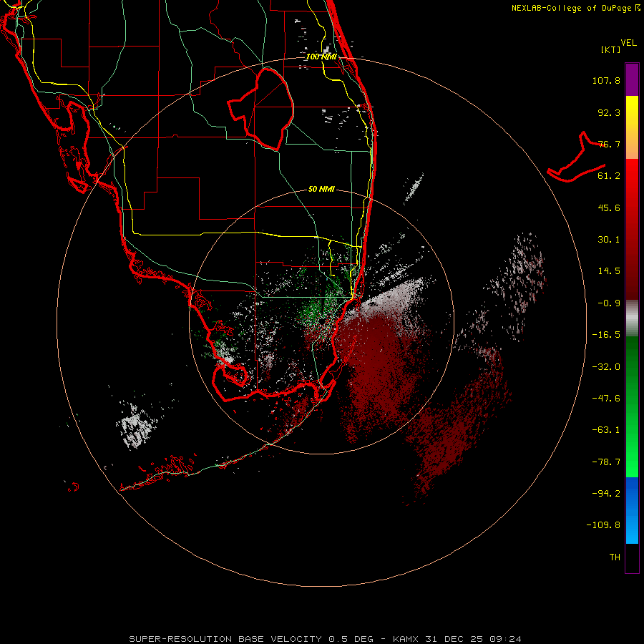
Task: Click the 45.6 velocity scale value
Action: 609,208
